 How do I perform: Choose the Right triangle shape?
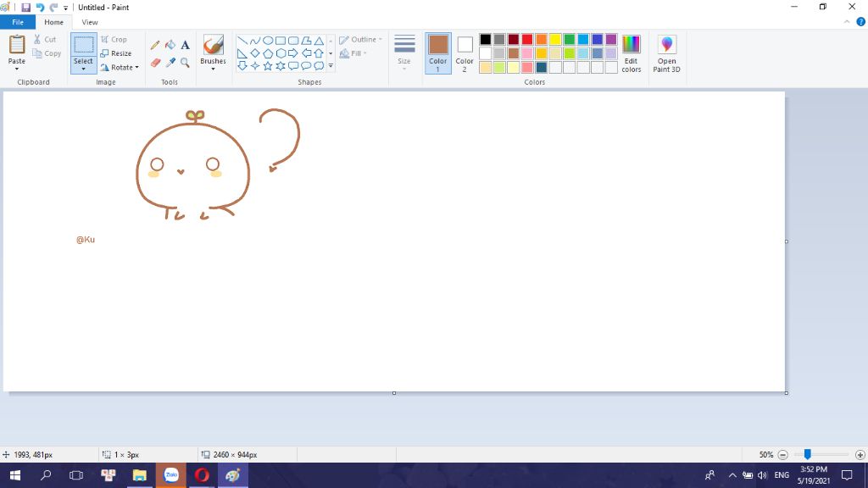pos(242,53)
